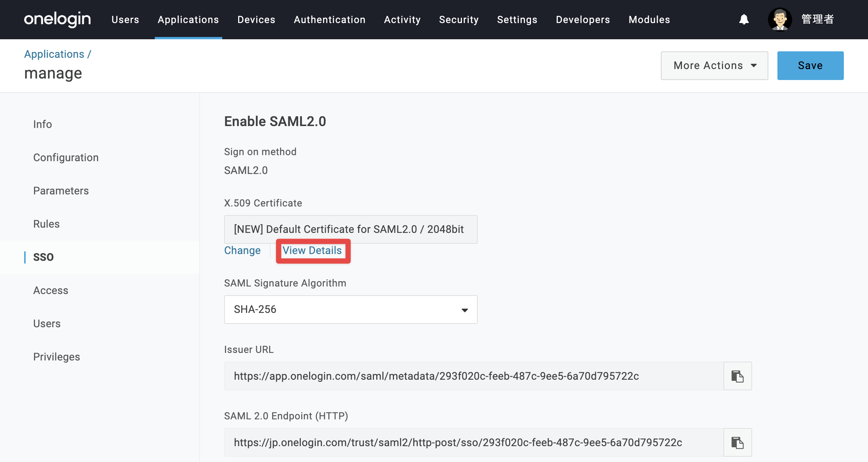Open the More Actions dropdown

[x=714, y=66]
